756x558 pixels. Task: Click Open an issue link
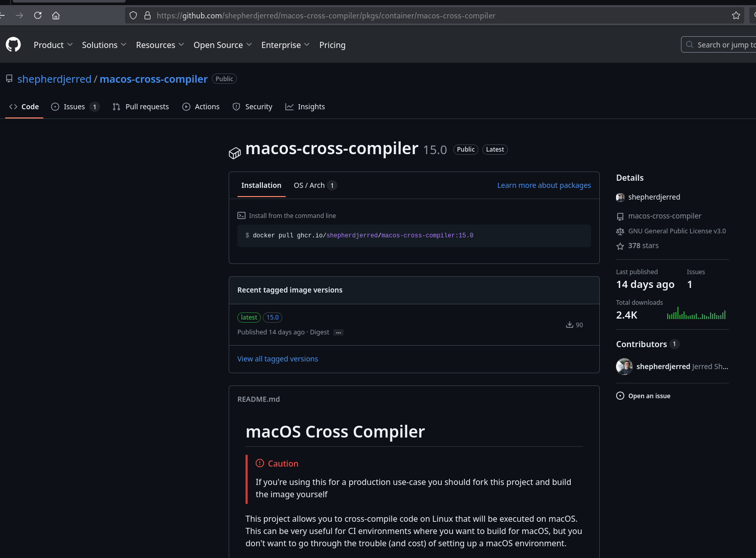coord(649,396)
